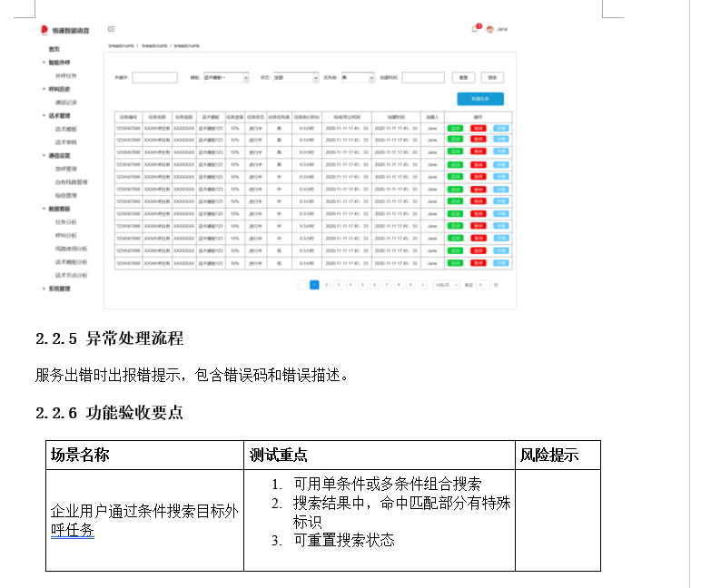
Task: Click the 任务名称 column header
Action: click(157, 117)
